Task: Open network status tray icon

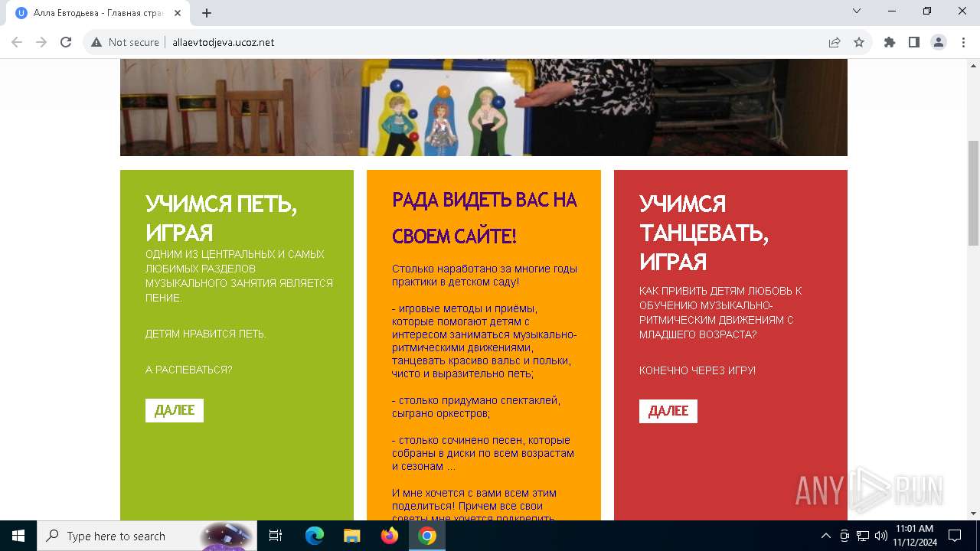Action: [x=863, y=536]
